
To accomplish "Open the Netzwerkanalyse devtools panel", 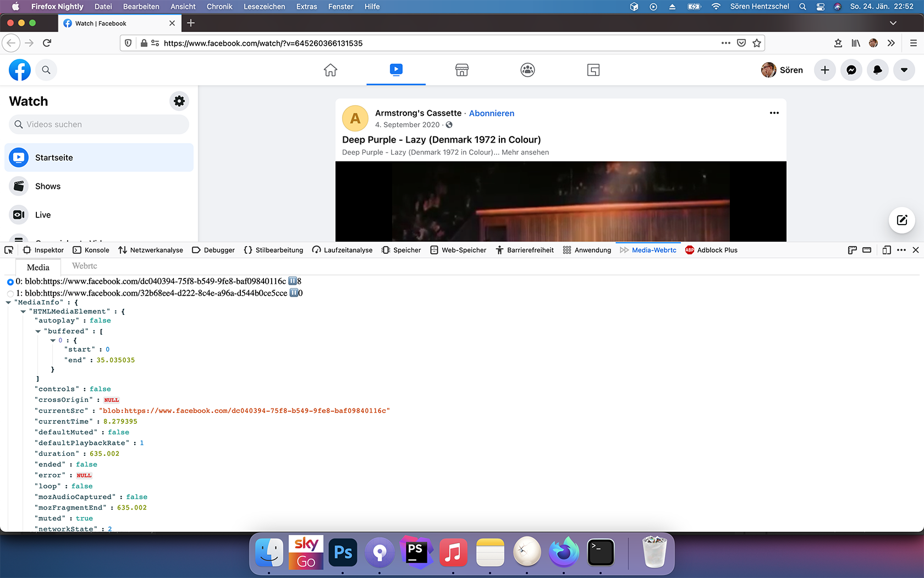I will pyautogui.click(x=151, y=250).
